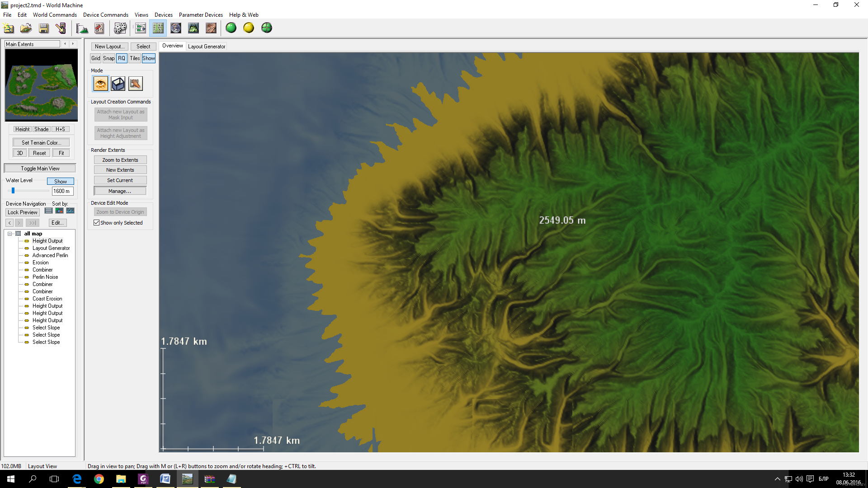Click the water level 1600 m field

pyautogui.click(x=62, y=191)
